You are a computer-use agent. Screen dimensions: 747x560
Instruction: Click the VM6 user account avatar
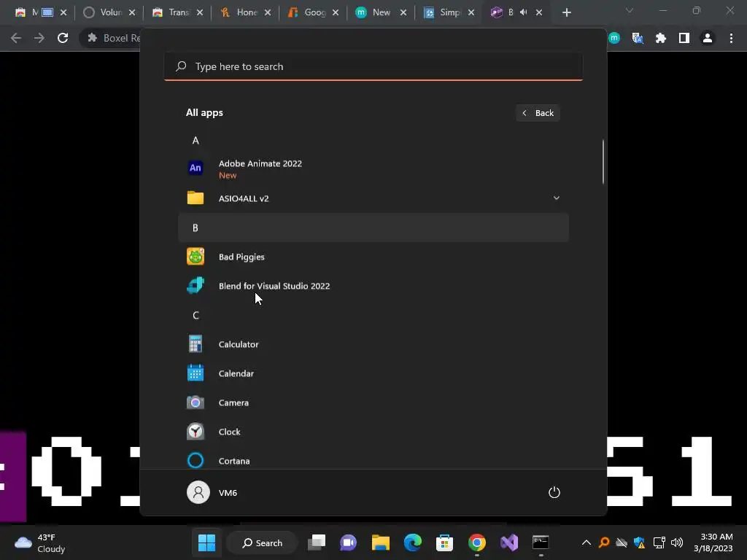pos(198,492)
